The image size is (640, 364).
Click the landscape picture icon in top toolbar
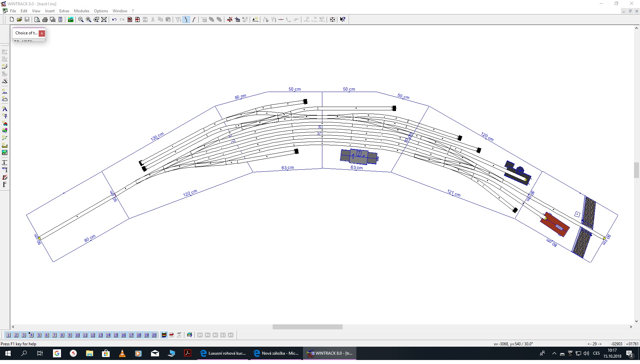coord(71,20)
